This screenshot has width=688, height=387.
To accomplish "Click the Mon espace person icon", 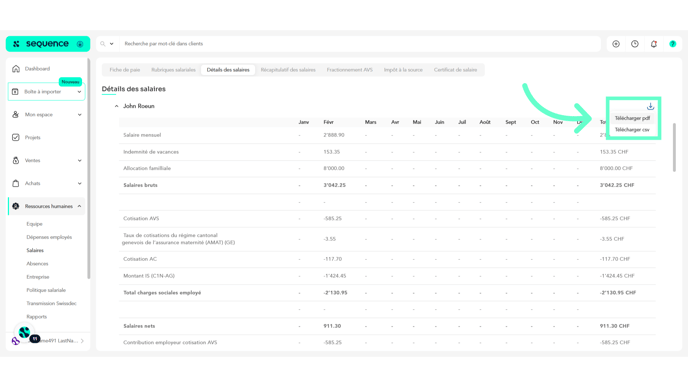I will point(16,115).
